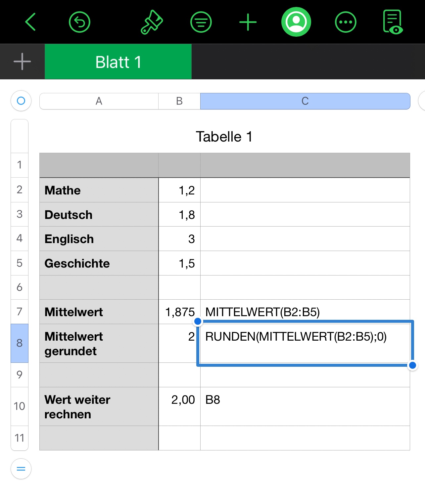425x504 pixels.
Task: Open the More options ellipsis menu
Action: 346,22
